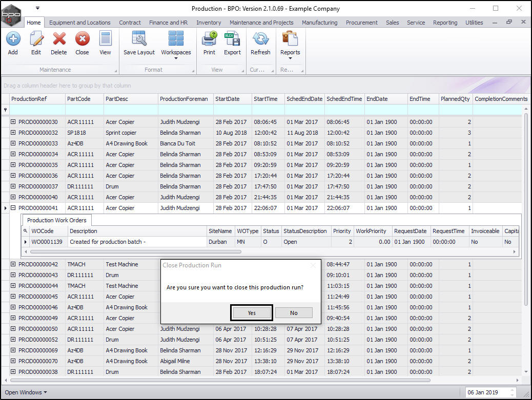The height and width of the screenshot is (400, 532).
Task: Click the PartCode filter row cell
Action: [x=84, y=110]
